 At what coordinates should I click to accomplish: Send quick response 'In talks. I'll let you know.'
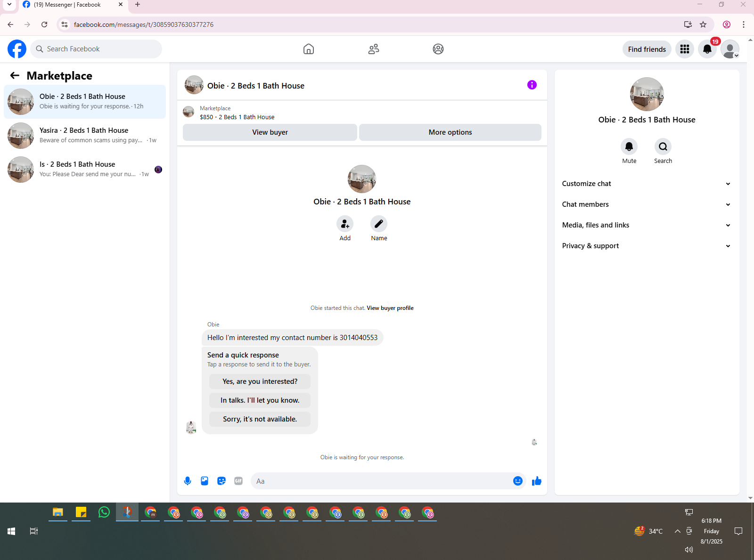pyautogui.click(x=260, y=400)
